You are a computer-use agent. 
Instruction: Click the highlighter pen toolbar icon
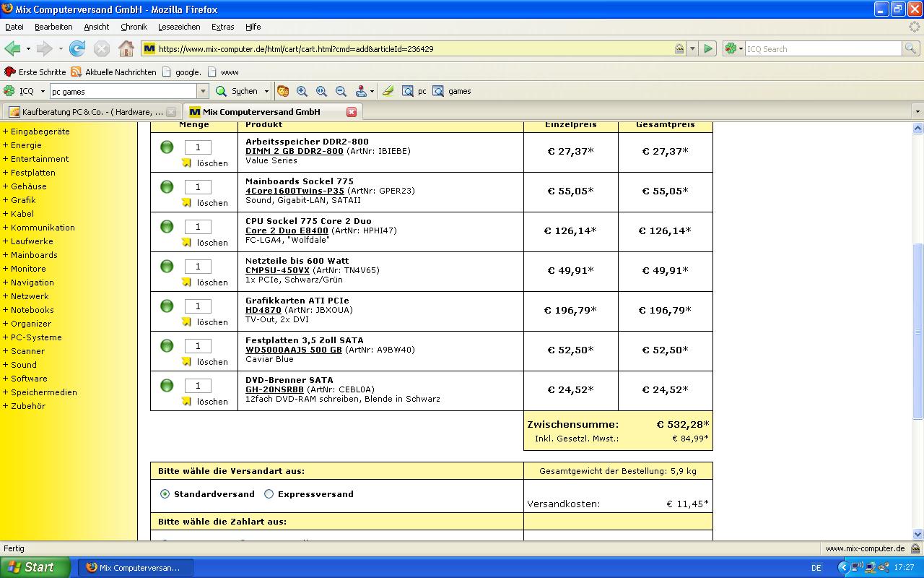coord(388,91)
